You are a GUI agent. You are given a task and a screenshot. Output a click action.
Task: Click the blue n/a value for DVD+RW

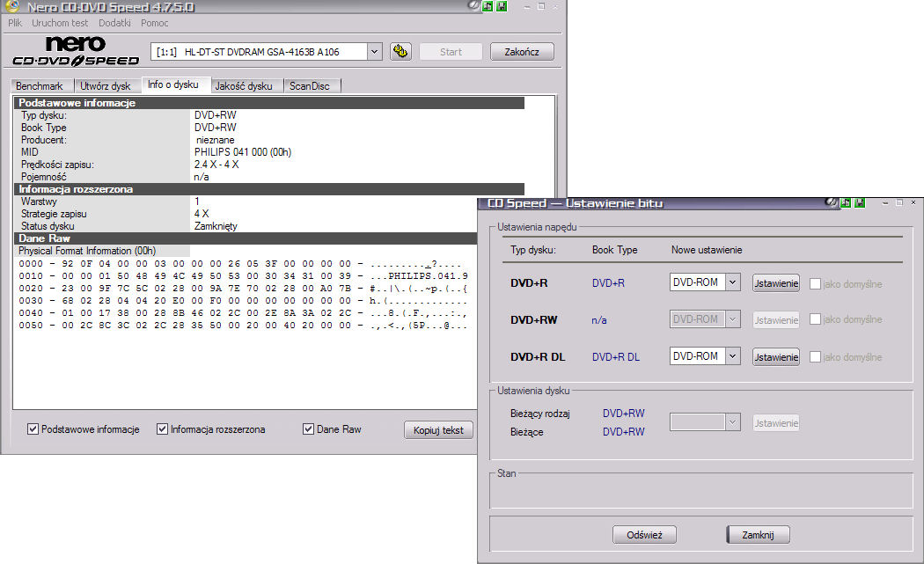pyautogui.click(x=598, y=320)
